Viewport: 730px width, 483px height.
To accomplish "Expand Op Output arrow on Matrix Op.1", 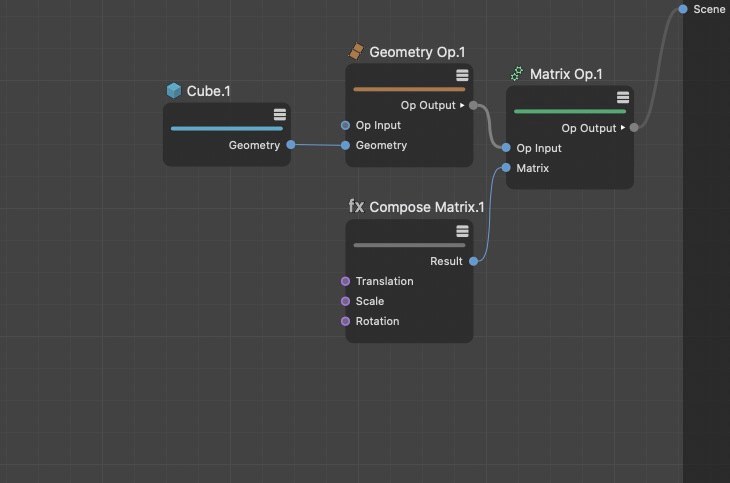I will click(622, 128).
